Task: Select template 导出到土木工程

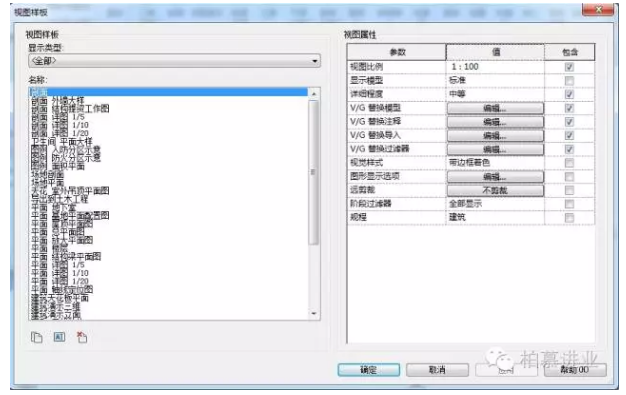Action: pyautogui.click(x=59, y=199)
